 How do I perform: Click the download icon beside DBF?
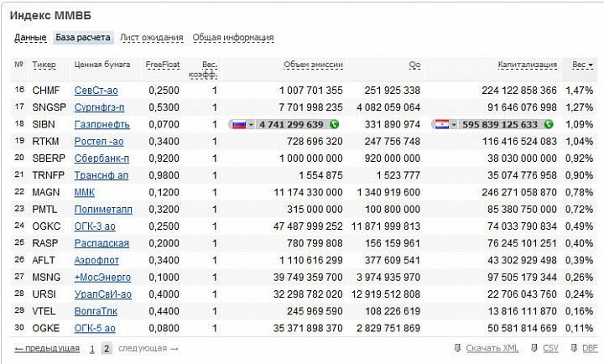(x=574, y=348)
